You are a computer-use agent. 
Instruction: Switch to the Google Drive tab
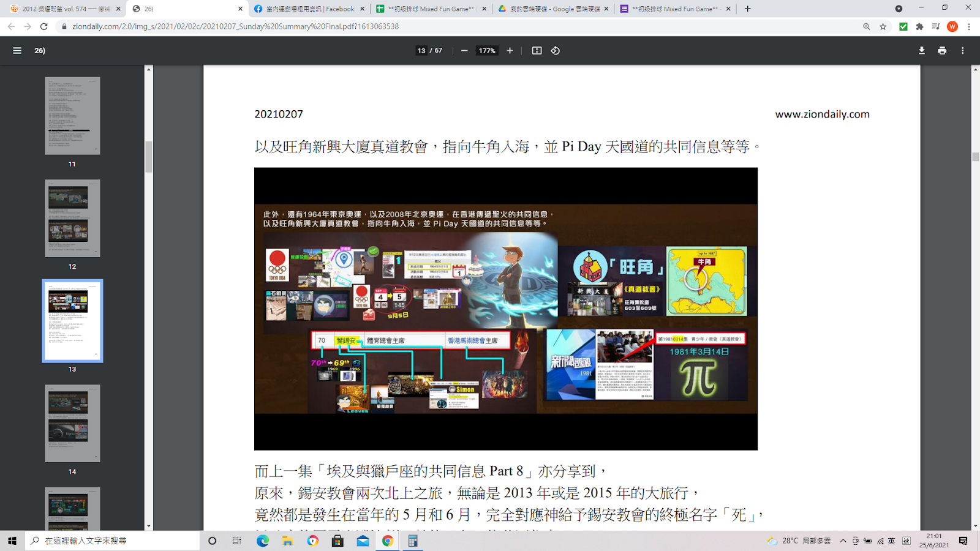pos(553,9)
